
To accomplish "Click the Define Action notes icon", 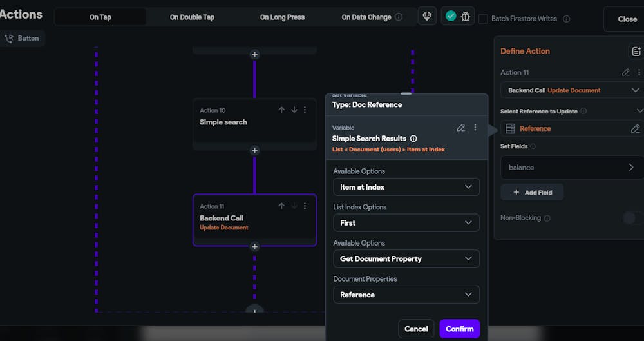I will pos(636,52).
